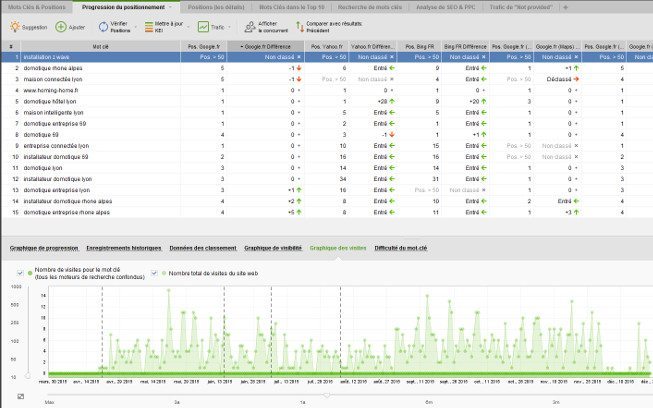This screenshot has height=408, width=653.
Task: Set chart range to 1a
Action: tap(303, 402)
